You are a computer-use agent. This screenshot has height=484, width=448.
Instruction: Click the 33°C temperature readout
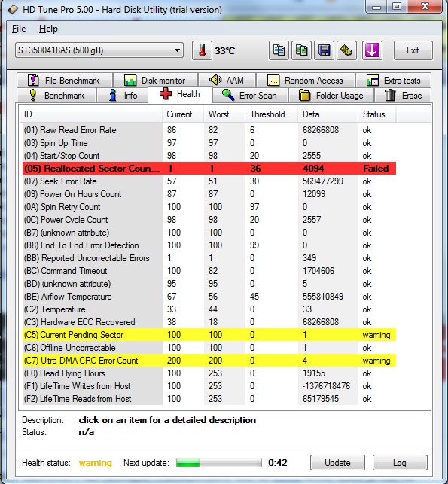pyautogui.click(x=225, y=50)
